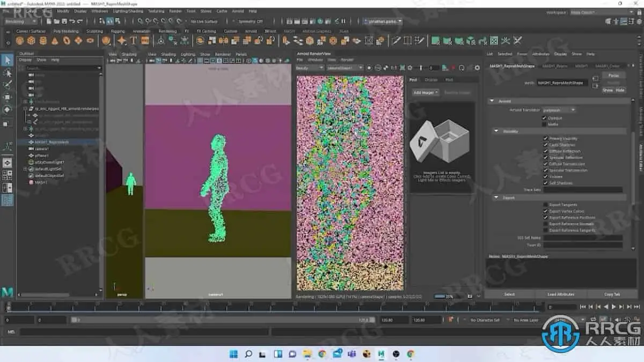Select the arrow Select tool
Image resolution: width=644 pixels, height=362 pixels.
[x=8, y=61]
